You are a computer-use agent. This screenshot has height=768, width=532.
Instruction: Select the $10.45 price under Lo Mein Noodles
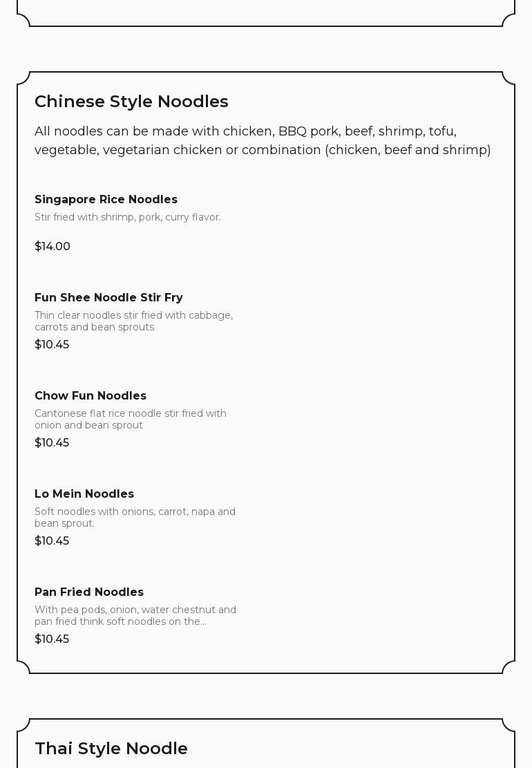(x=52, y=541)
